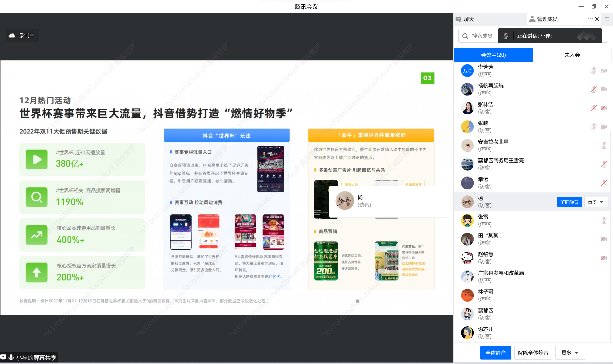Click 张林洁's avatar photo
Image resolution: width=613 pixels, height=364 pixels.
(467, 108)
